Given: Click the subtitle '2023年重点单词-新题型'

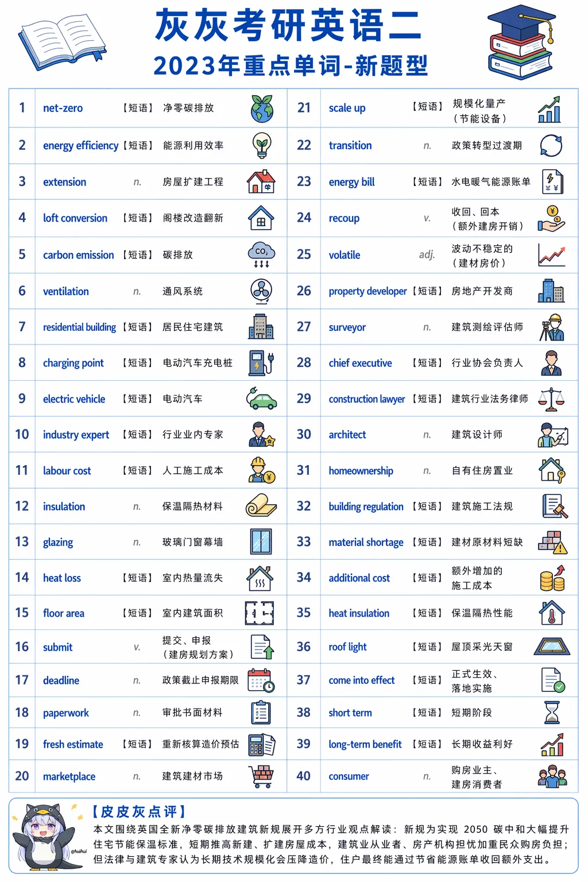Looking at the screenshot, I should click(291, 65).
